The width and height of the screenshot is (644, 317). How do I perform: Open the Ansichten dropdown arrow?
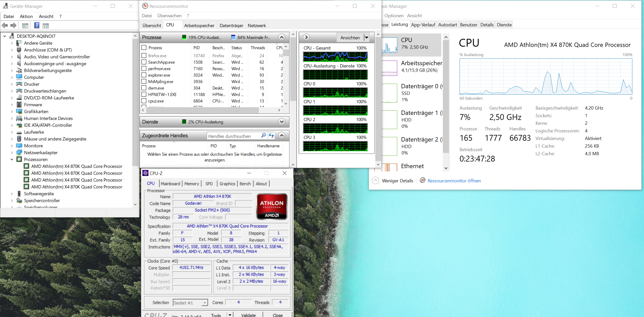click(x=367, y=38)
